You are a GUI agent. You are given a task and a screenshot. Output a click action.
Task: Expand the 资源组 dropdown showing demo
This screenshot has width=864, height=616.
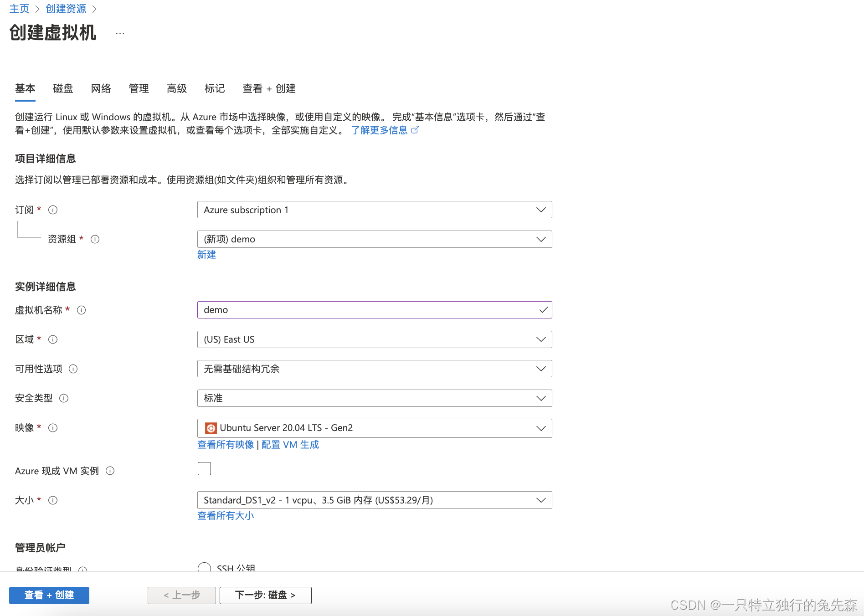click(375, 239)
